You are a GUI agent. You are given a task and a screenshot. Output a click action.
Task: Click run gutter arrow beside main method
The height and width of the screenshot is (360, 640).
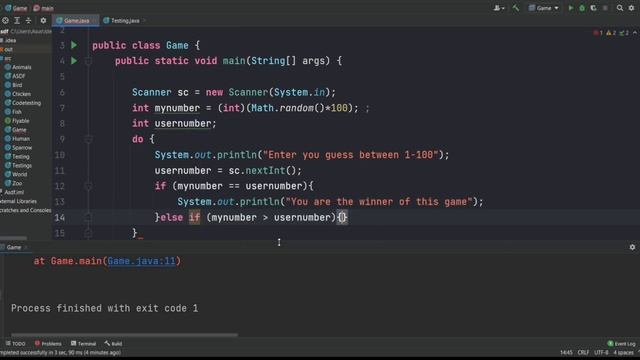click(x=74, y=61)
